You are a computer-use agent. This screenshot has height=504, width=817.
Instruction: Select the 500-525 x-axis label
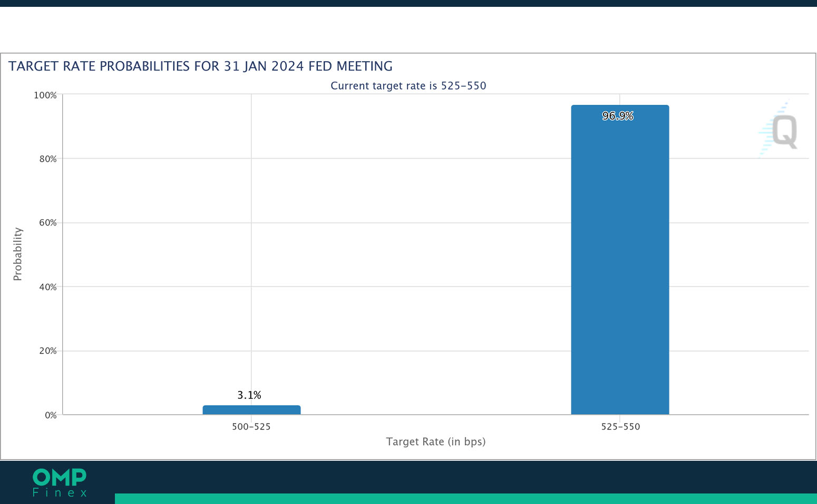click(251, 427)
